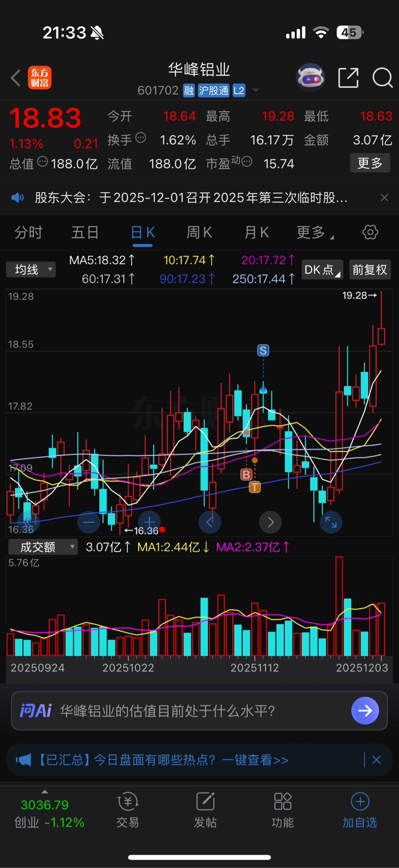Select the 日K tab
The image size is (399, 868).
[x=142, y=232]
